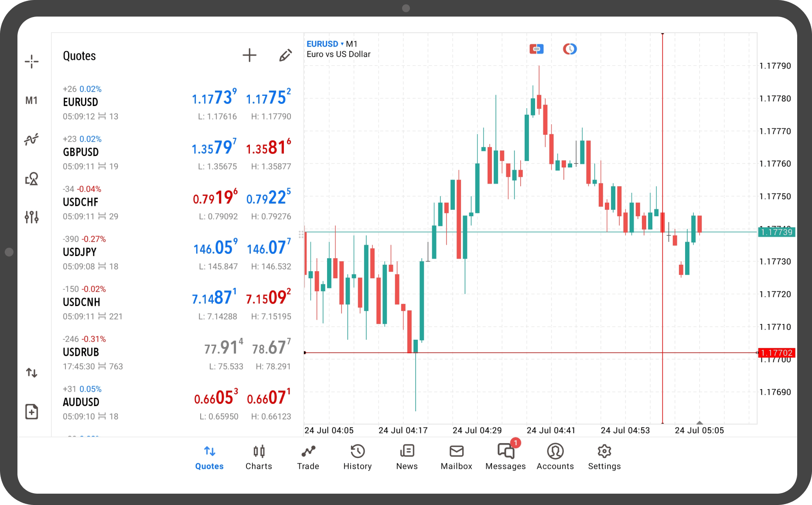Open the Mailbox tab
The height and width of the screenshot is (505, 812).
click(457, 457)
